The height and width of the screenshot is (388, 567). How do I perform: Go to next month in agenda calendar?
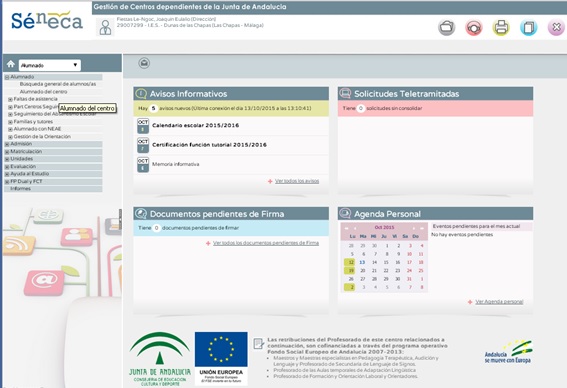(x=414, y=228)
